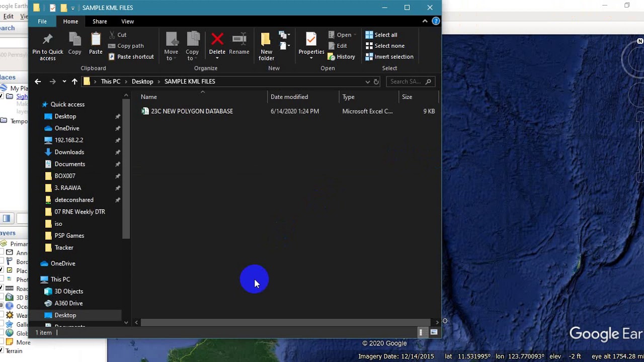
Task: Click Desktop in address breadcrumb
Action: pyautogui.click(x=142, y=81)
